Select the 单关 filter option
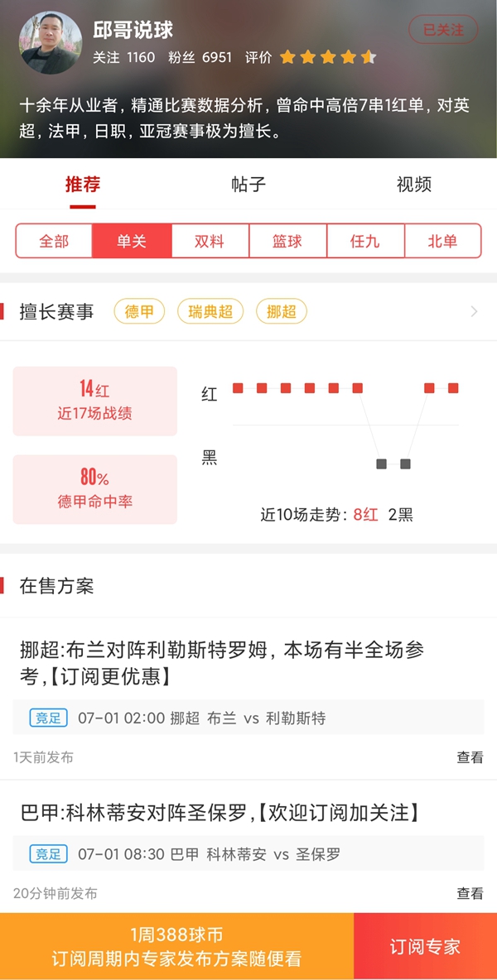This screenshot has height=980, width=497. click(x=132, y=241)
